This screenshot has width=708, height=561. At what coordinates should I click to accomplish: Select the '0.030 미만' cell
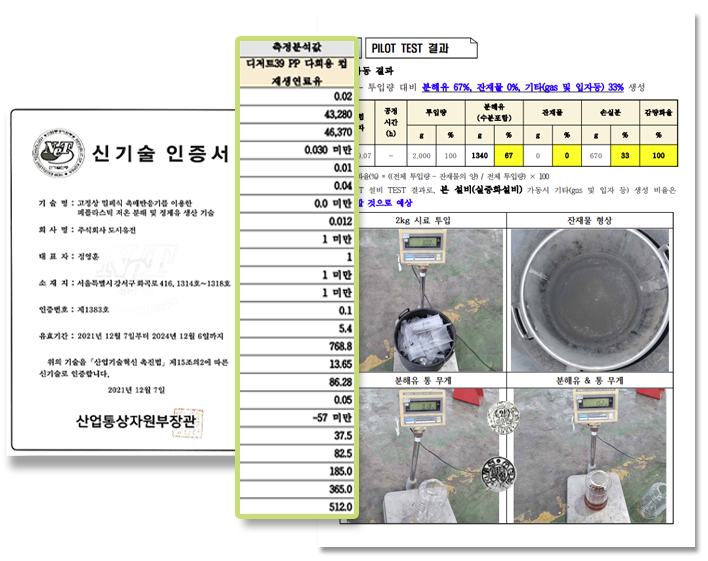(297, 150)
